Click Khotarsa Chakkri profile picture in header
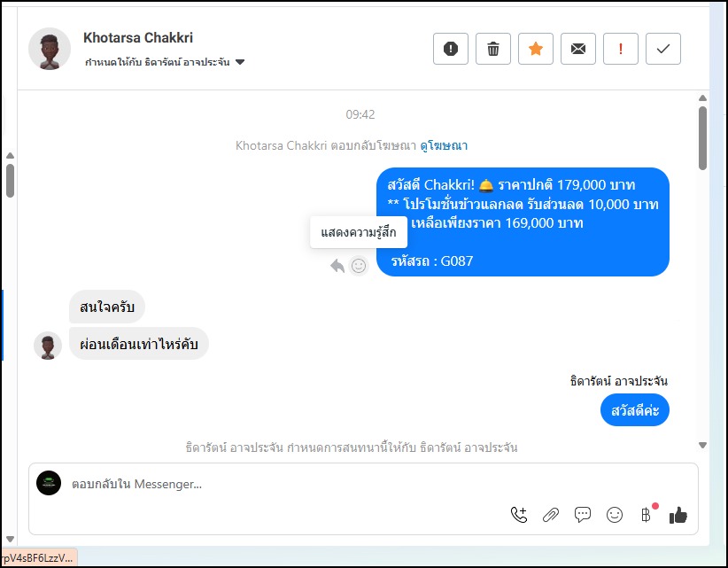This screenshot has width=728, height=568. click(50, 49)
